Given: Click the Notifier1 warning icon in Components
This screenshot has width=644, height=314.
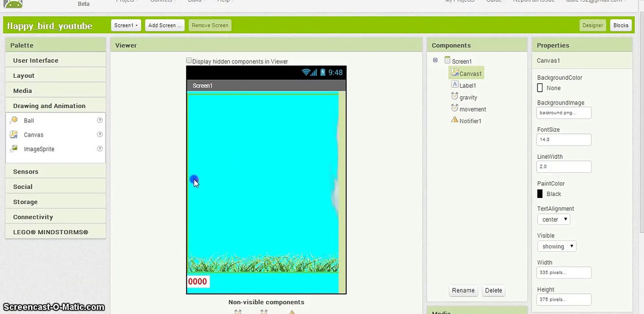Looking at the screenshot, I should pos(455,120).
